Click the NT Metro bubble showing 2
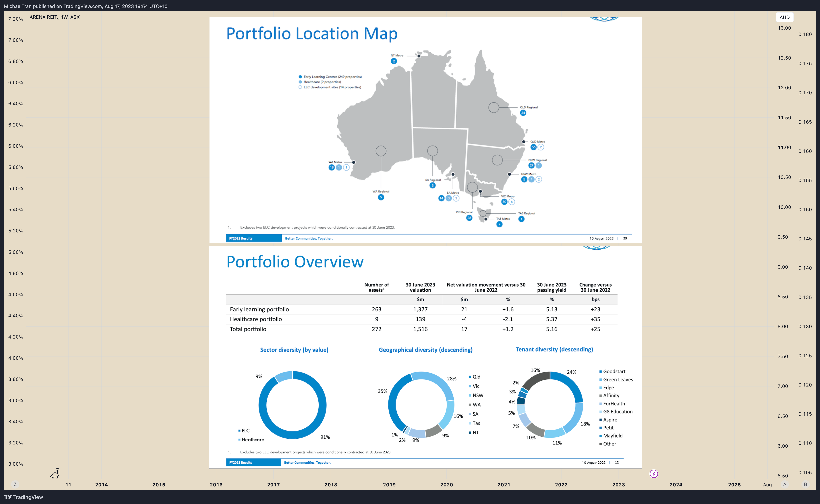Viewport: 820px width, 504px height. [x=394, y=61]
